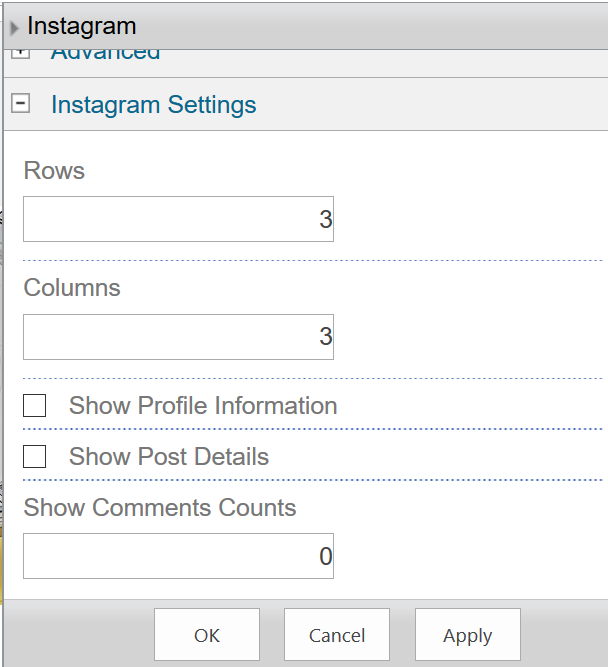Tick the Show Post Details checkbox
The image size is (608, 667).
[x=35, y=457]
